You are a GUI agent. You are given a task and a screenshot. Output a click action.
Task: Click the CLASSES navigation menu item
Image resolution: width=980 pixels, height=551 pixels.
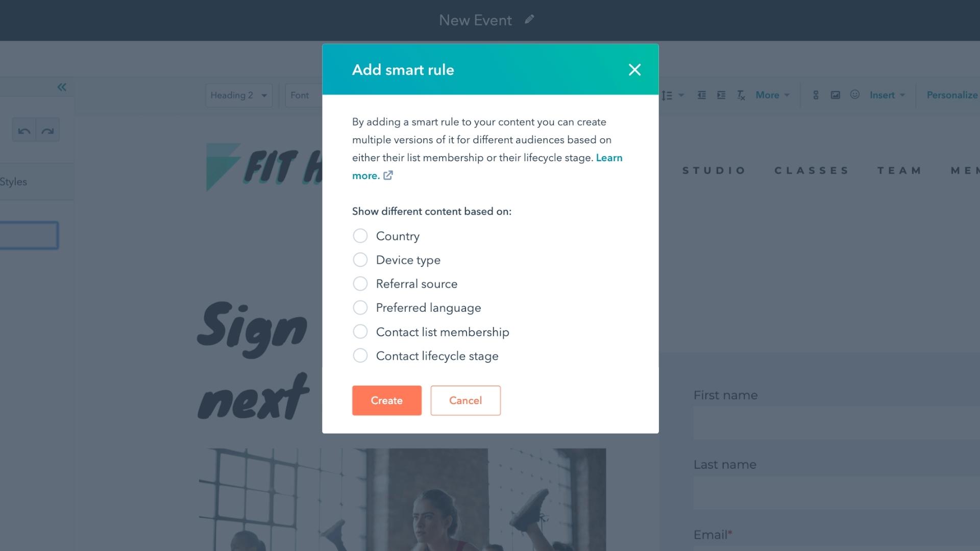(812, 170)
